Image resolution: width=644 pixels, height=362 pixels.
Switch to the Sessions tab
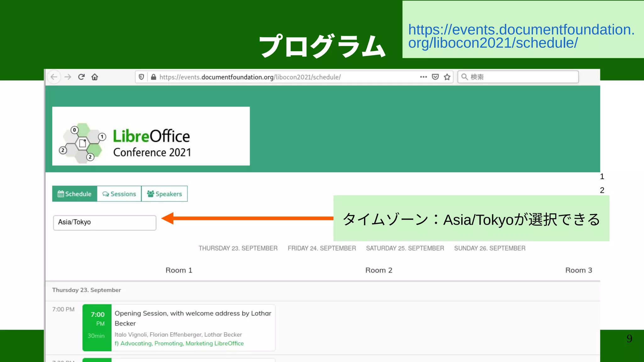point(119,194)
